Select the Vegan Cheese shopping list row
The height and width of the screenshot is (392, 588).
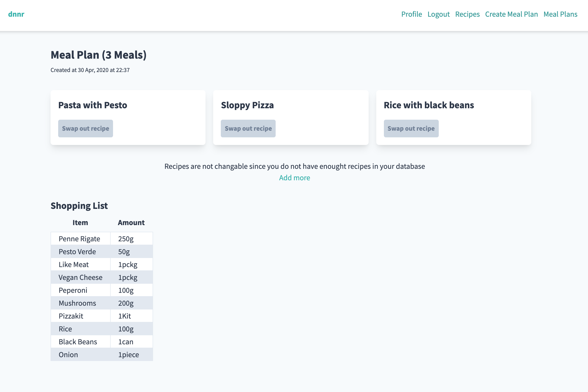click(80, 277)
